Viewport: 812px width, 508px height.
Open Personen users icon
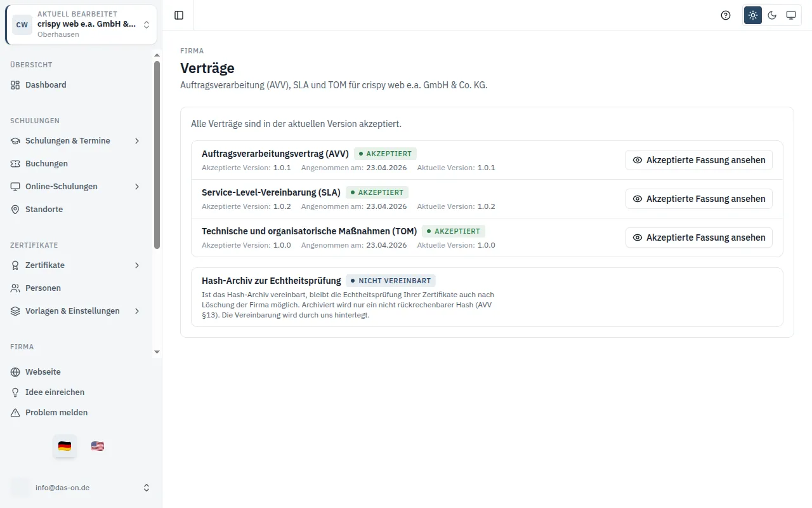(15, 288)
